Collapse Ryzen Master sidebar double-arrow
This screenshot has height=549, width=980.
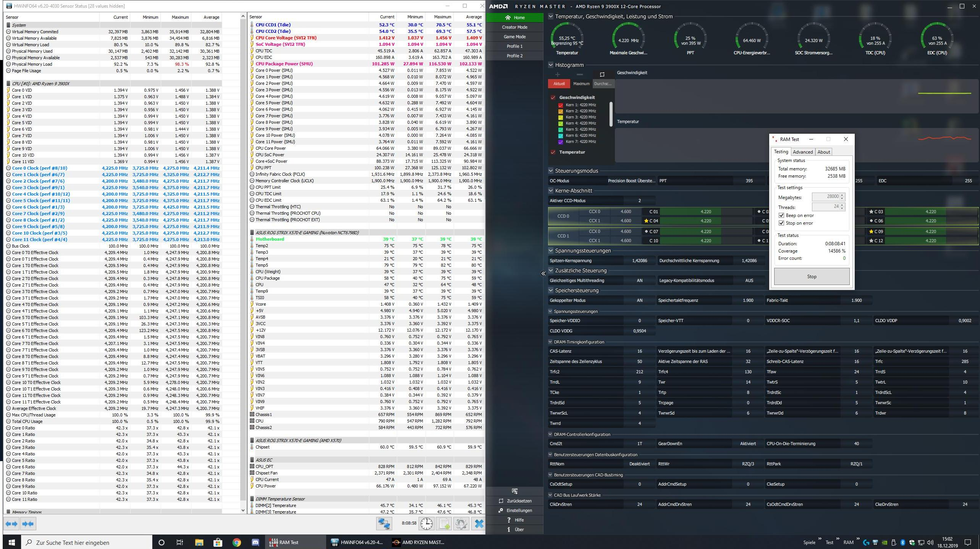point(543,274)
